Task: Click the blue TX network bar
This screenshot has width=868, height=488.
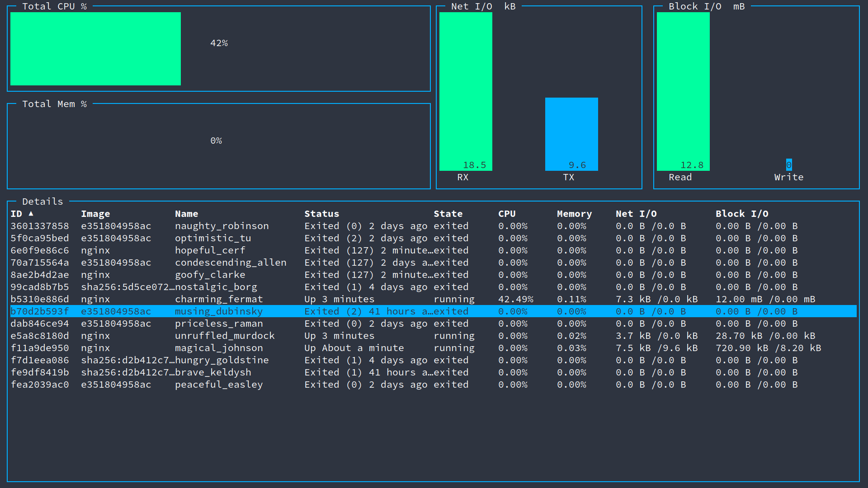Action: tap(571, 133)
